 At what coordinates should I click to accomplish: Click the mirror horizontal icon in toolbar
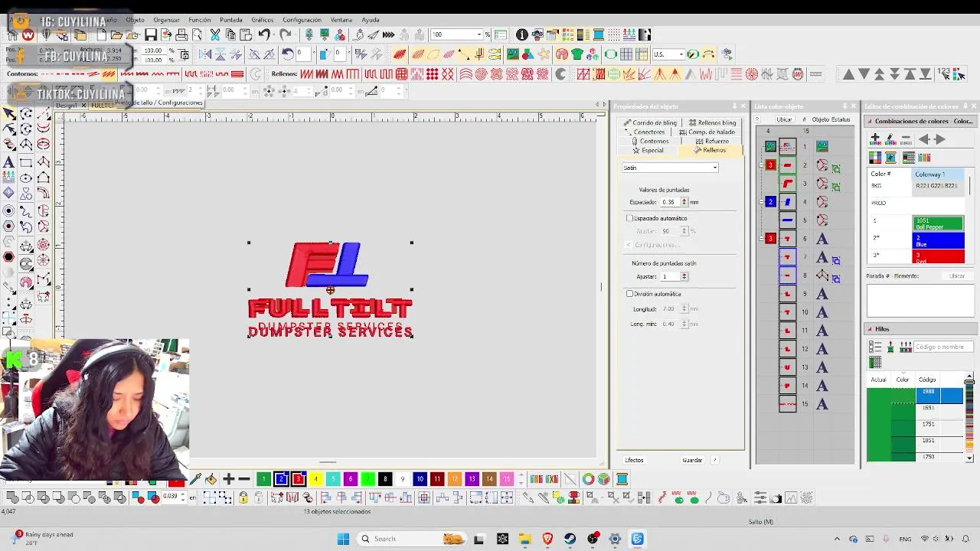click(x=205, y=54)
